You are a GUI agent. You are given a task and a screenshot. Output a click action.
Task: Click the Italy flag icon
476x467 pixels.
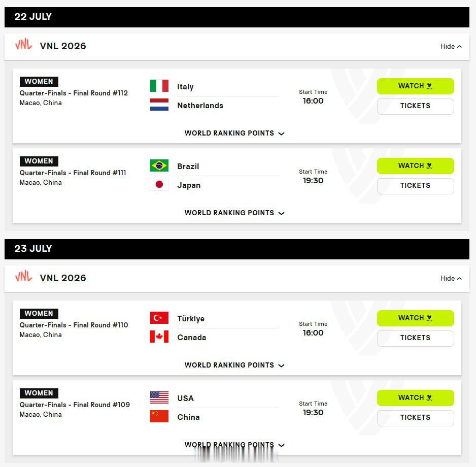pyautogui.click(x=159, y=86)
